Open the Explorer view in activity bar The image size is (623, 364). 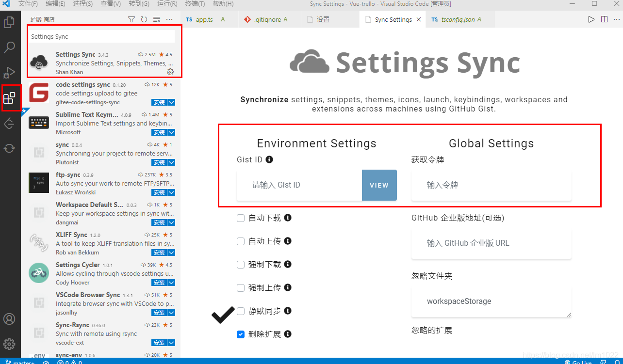tap(9, 22)
